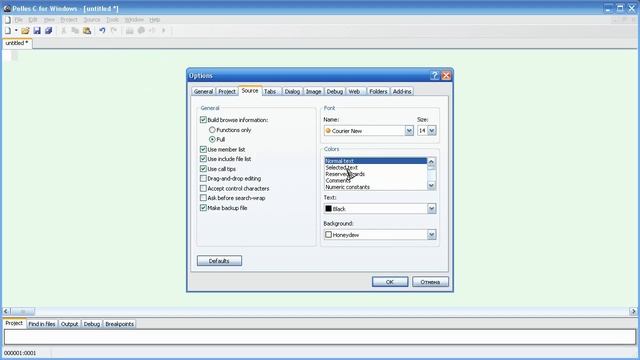
Task: Click the Honeydew background color swatch
Action: (x=328, y=235)
